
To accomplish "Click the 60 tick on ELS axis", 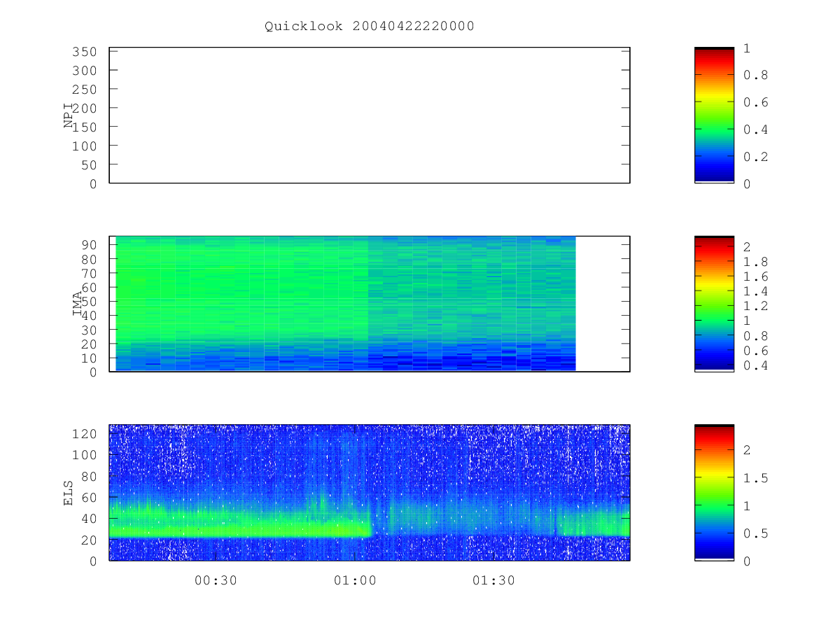I will click(87, 497).
